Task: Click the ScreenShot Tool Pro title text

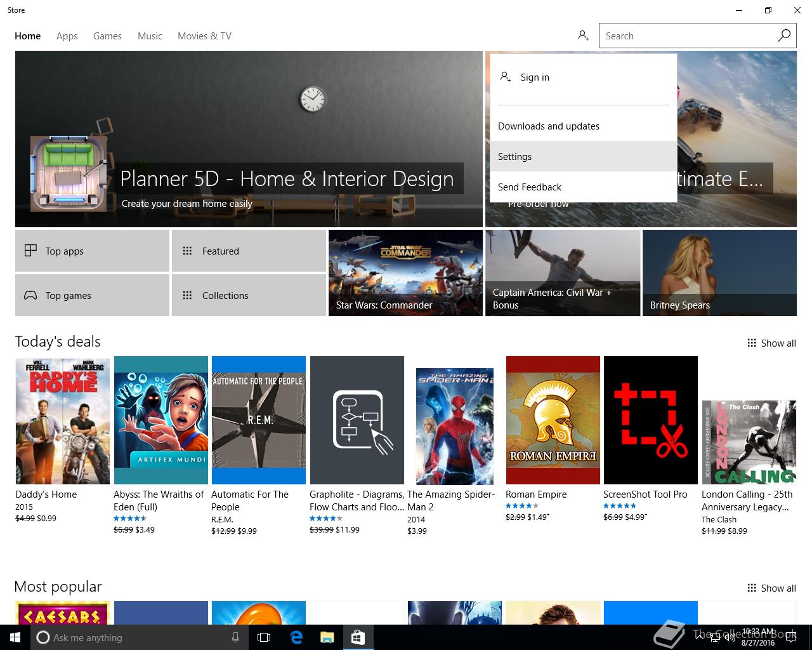Action: tap(645, 494)
